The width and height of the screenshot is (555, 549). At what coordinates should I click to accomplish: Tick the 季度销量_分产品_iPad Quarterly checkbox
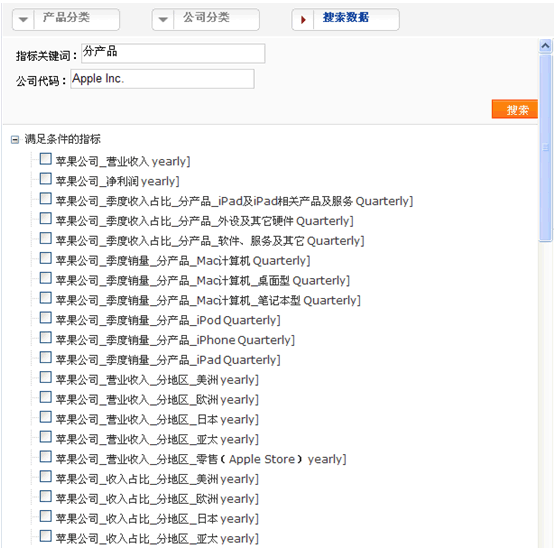click(45, 358)
